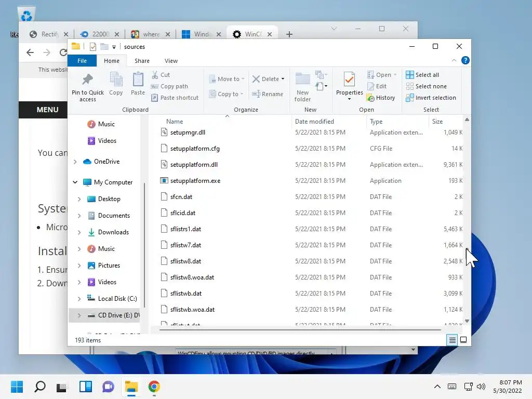Collapse the ribbon with chevron

(x=454, y=60)
